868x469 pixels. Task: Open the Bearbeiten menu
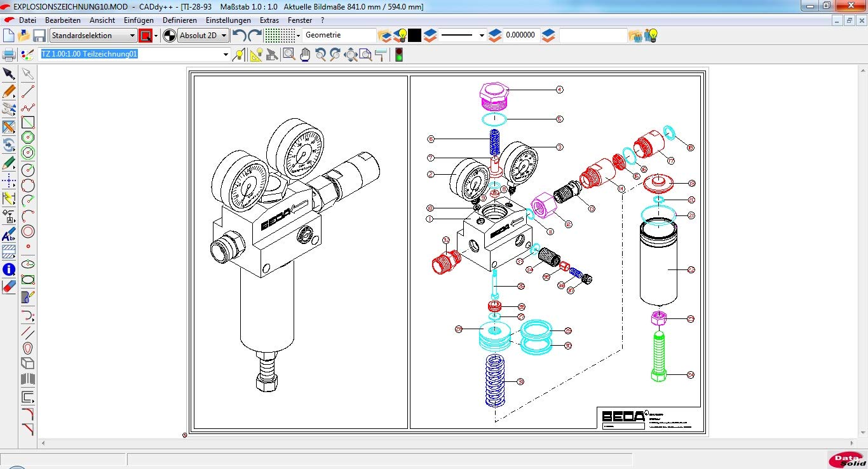63,20
